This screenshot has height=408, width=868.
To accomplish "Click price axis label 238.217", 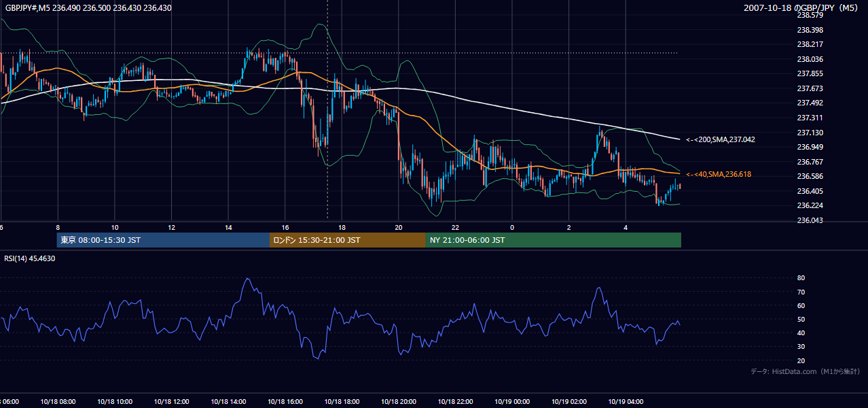I will coord(810,45).
